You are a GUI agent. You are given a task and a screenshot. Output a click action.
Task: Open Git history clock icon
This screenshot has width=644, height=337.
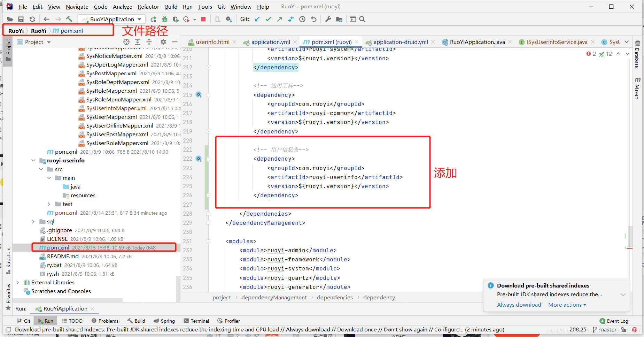coord(302,20)
